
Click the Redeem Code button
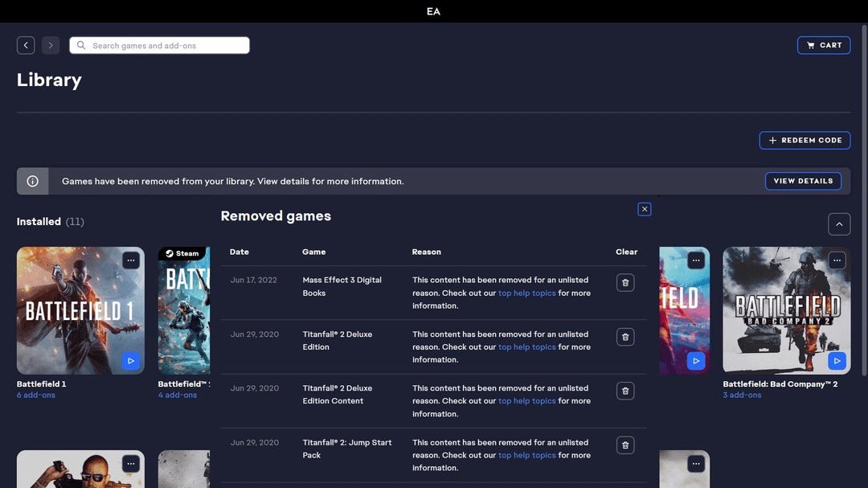pos(805,140)
